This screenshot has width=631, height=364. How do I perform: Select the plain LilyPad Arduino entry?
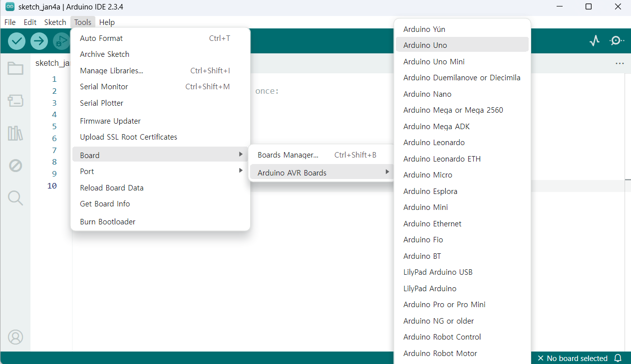tap(462, 288)
